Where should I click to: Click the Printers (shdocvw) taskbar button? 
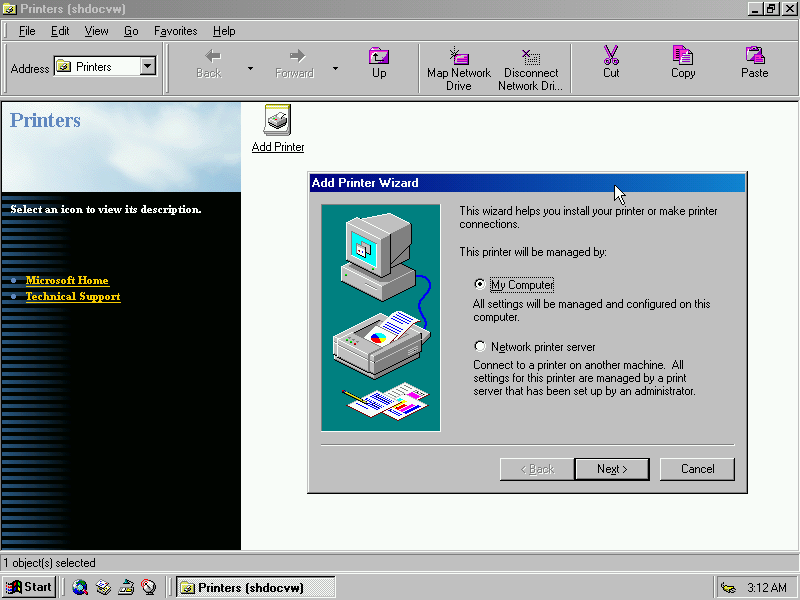click(x=255, y=587)
